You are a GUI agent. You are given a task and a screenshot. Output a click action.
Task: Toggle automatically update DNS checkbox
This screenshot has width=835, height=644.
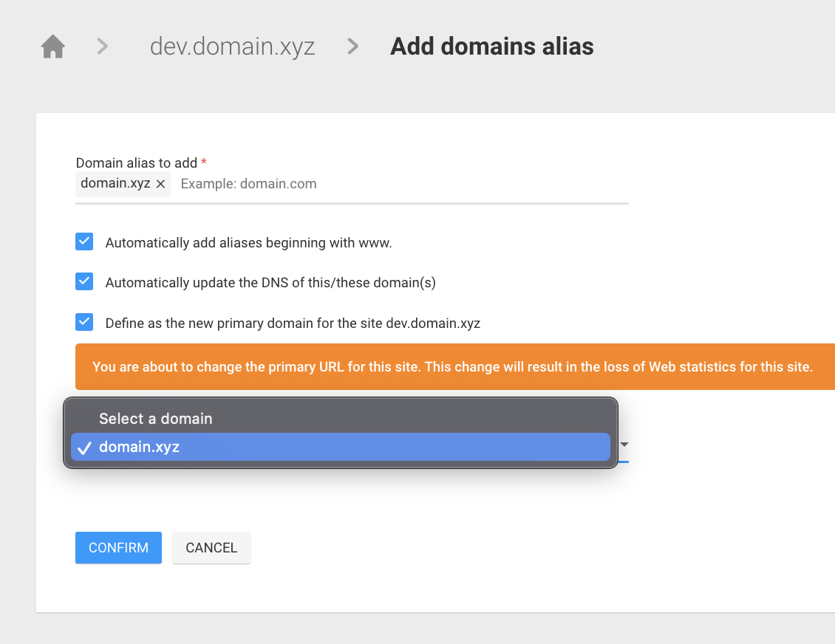pos(84,281)
